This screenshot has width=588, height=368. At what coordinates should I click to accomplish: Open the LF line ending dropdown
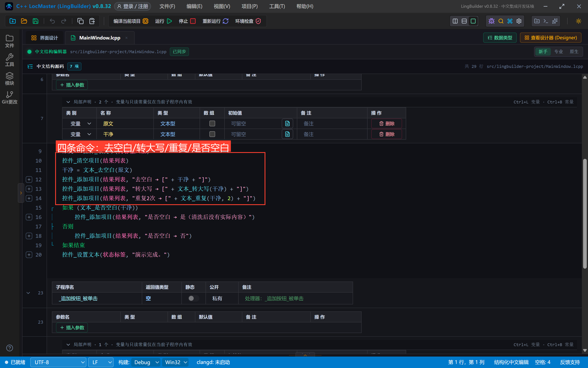coord(101,362)
